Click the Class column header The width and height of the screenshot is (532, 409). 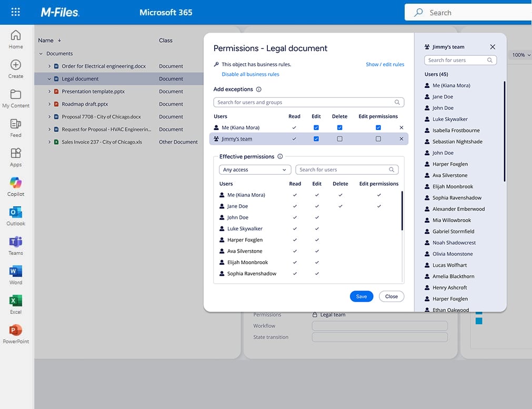(166, 41)
